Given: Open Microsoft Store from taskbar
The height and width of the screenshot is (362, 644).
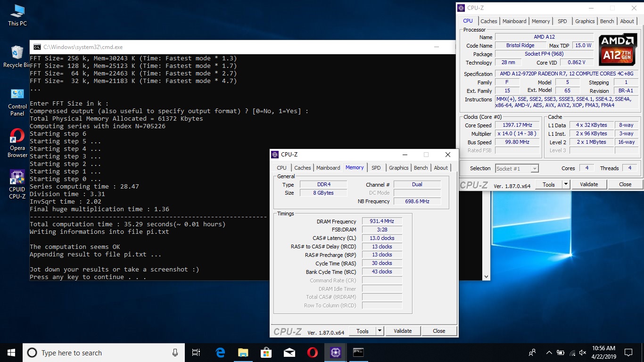Looking at the screenshot, I should point(266,353).
